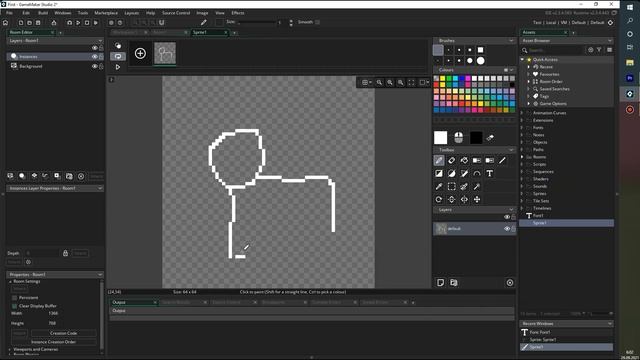Click the onion skin icon above frames
The height and width of the screenshot is (360, 640).
(118, 45)
